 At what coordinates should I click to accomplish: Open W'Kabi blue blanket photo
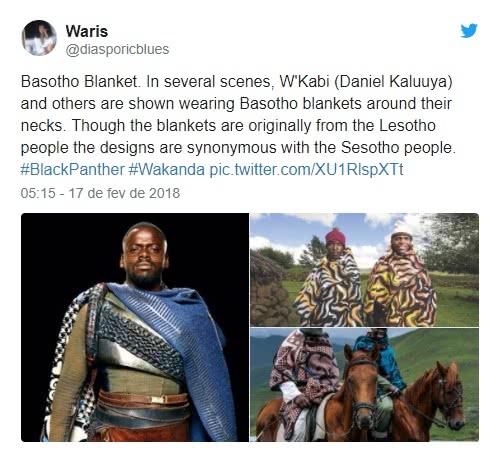point(135,328)
